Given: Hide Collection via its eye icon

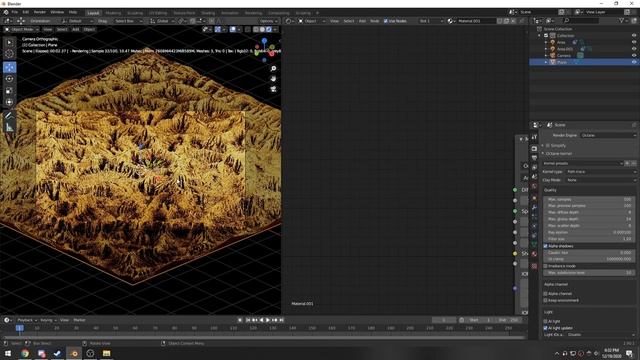Looking at the screenshot, I should 634,36.
